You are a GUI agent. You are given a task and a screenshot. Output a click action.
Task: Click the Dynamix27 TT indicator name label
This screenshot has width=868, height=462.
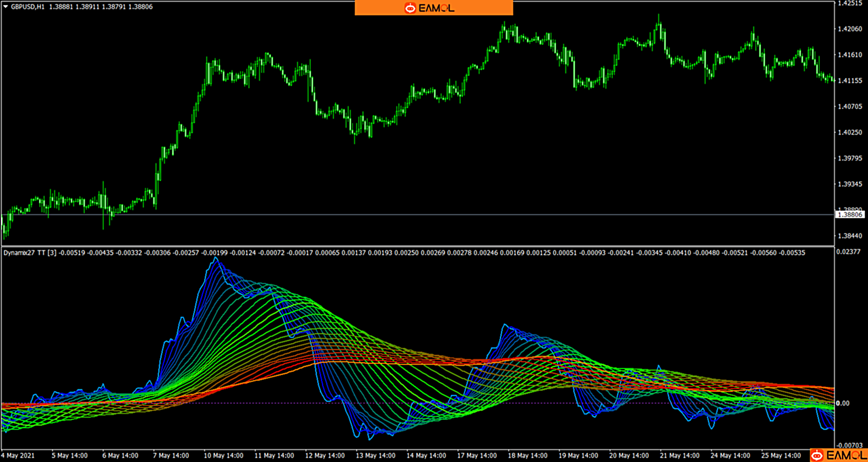(x=25, y=253)
